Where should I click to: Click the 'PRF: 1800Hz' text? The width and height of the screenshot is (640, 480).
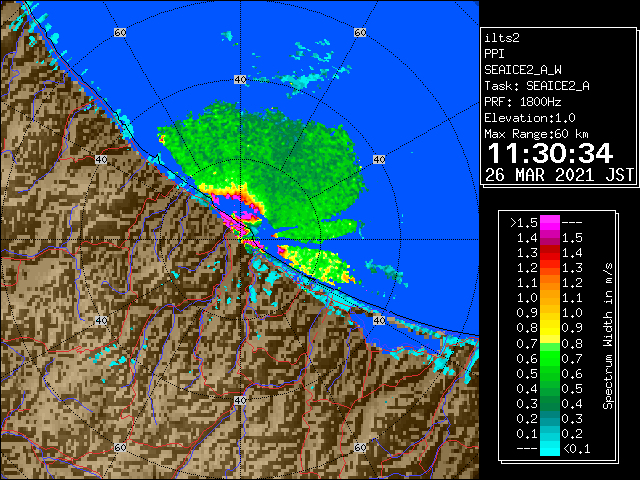click(x=523, y=102)
